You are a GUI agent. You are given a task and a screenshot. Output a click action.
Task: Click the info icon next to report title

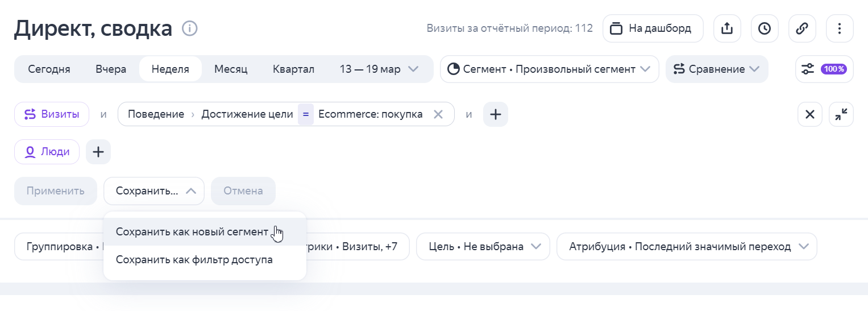click(x=189, y=28)
